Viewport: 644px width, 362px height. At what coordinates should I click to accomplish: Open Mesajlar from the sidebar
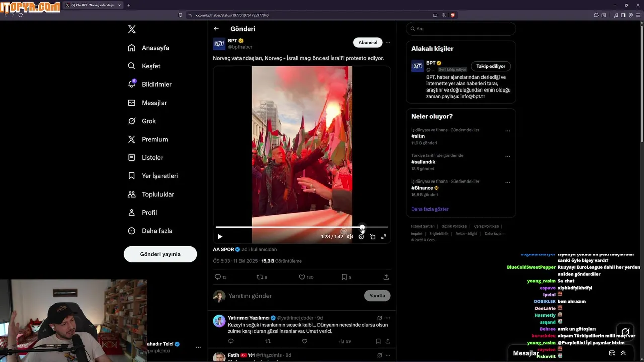coord(147,103)
